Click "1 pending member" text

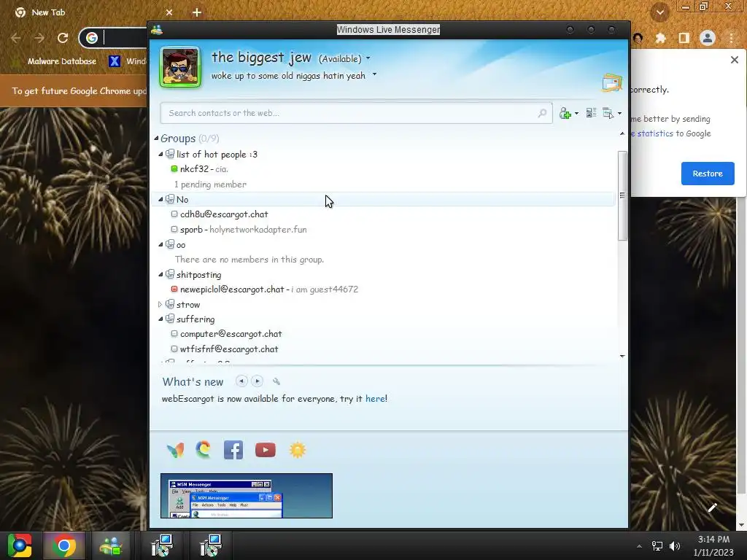(x=211, y=184)
